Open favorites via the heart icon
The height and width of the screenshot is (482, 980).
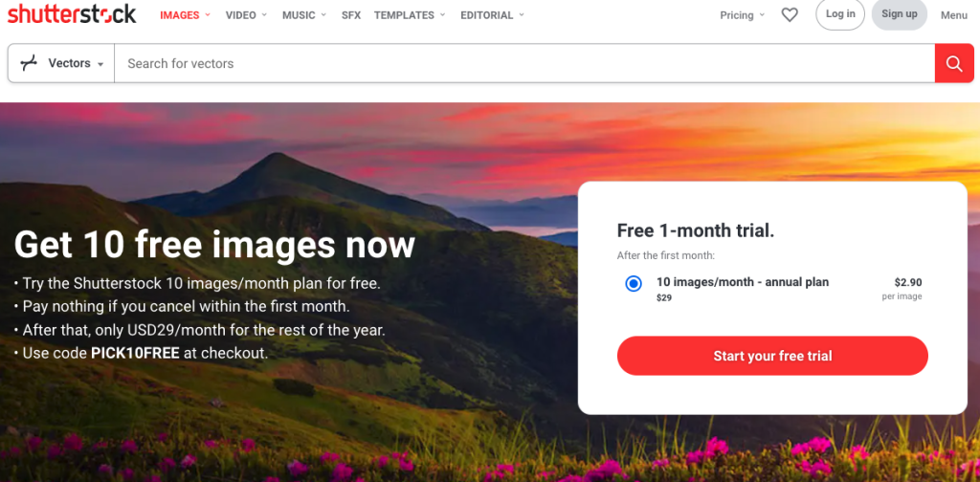tap(790, 15)
